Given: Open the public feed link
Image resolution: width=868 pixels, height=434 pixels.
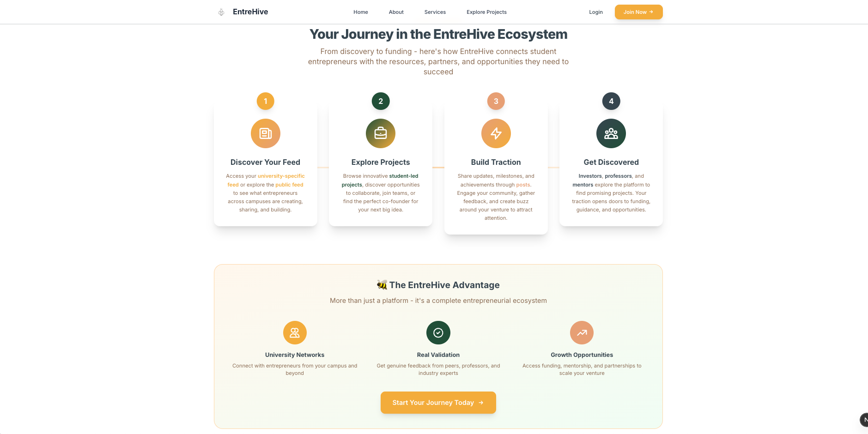Looking at the screenshot, I should click(289, 184).
